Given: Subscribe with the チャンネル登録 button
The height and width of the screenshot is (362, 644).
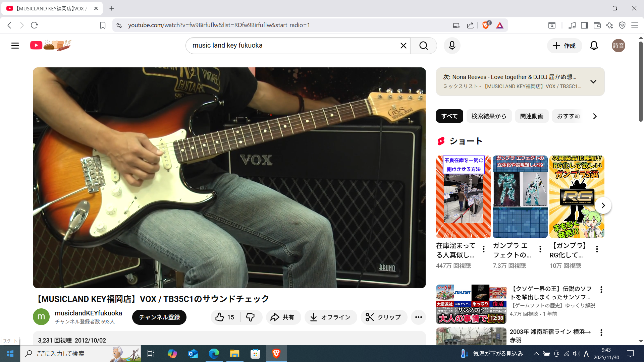Looking at the screenshot, I should click(x=159, y=317).
